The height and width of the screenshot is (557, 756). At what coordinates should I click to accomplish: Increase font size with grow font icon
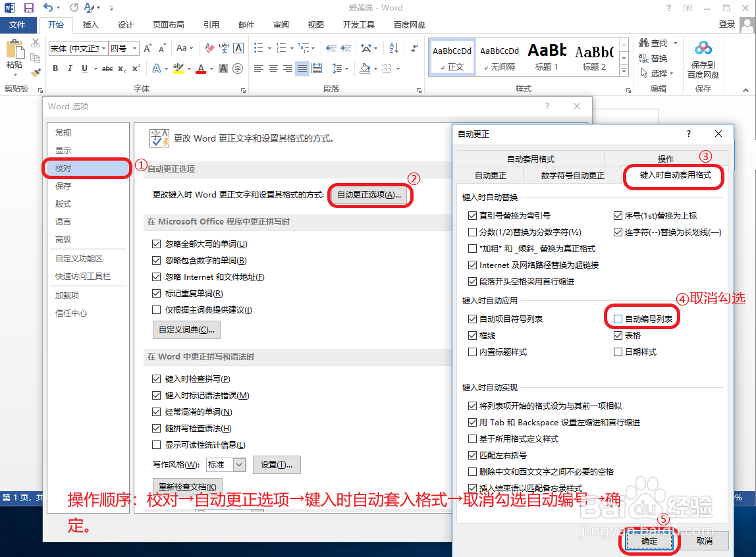tap(148, 48)
